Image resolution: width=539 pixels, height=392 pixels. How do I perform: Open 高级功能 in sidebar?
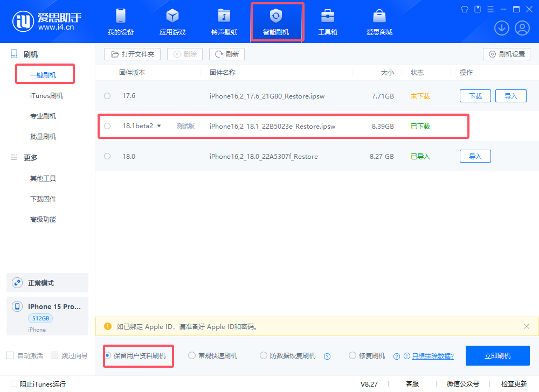tap(43, 219)
